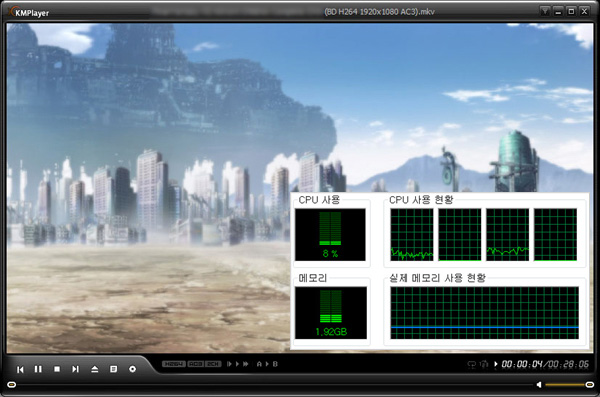Click the slow playback step arrow
The width and height of the screenshot is (600, 397).
point(229,364)
